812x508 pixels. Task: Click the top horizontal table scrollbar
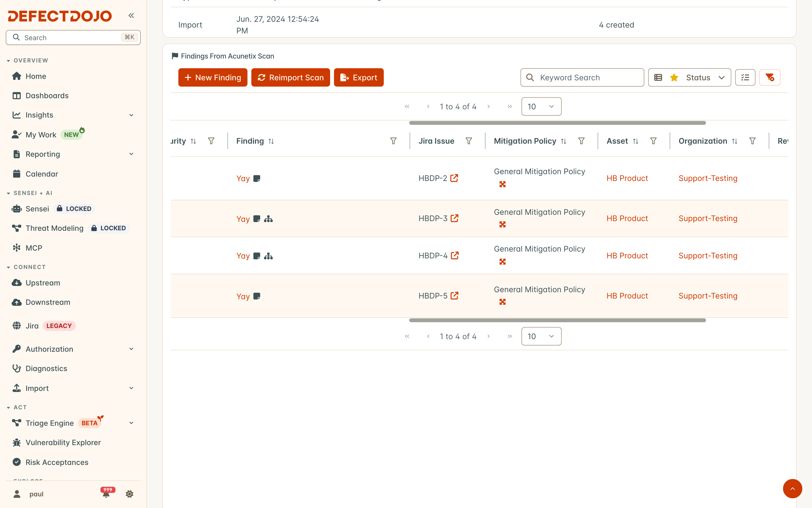[557, 123]
